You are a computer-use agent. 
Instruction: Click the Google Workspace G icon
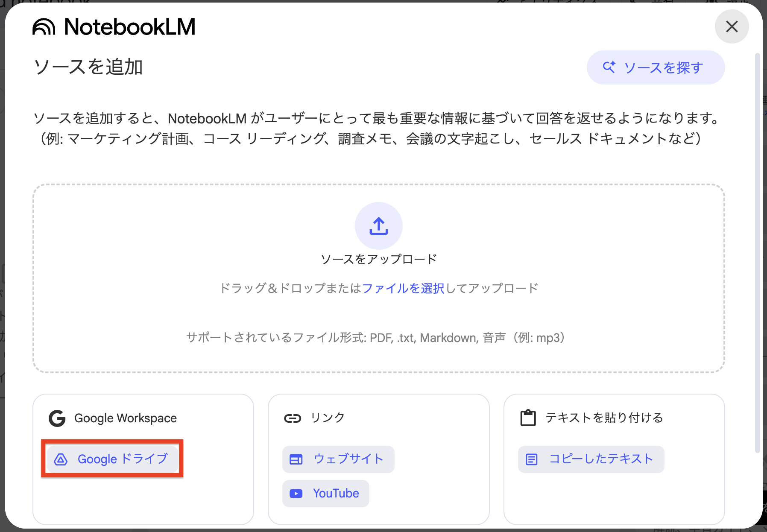57,418
